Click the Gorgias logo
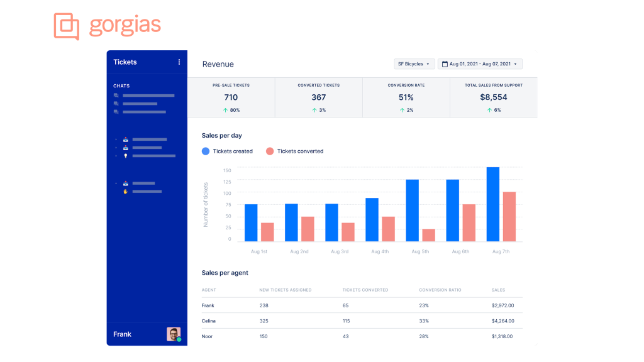Image resolution: width=644 pixels, height=362 pixels. pyautogui.click(x=108, y=26)
